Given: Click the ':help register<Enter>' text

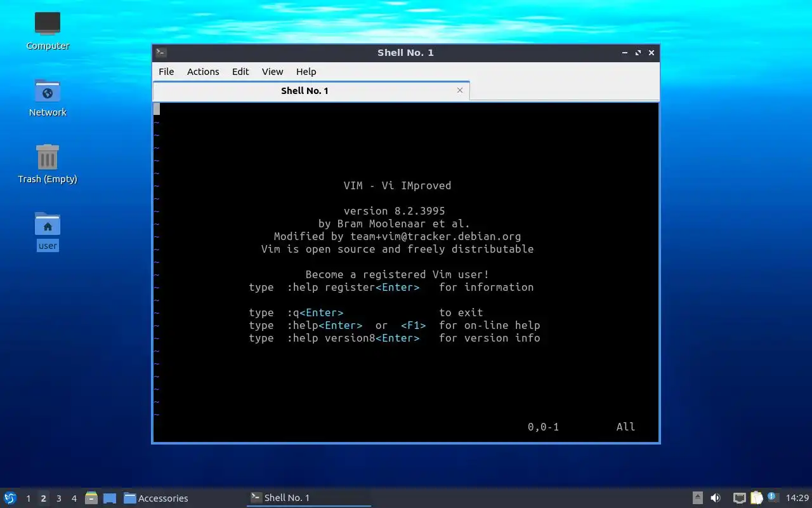Looking at the screenshot, I should [x=353, y=287].
